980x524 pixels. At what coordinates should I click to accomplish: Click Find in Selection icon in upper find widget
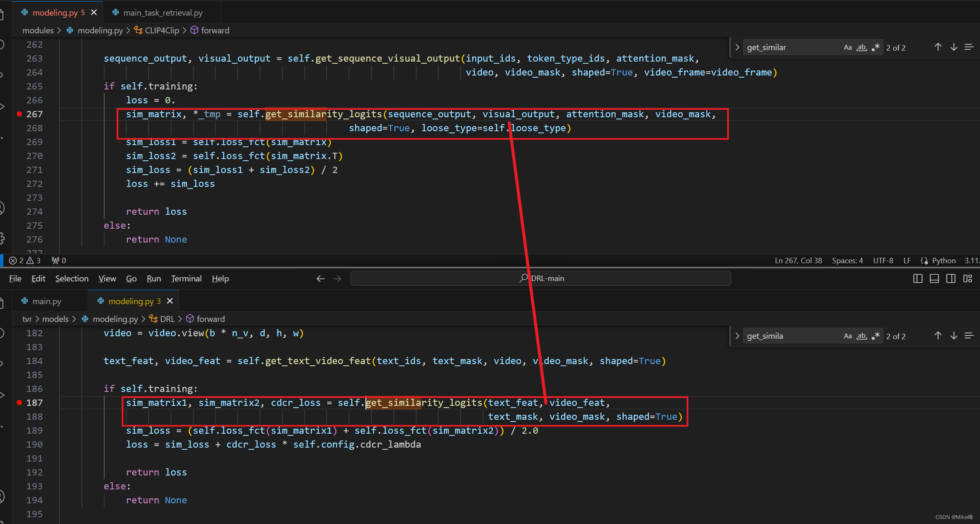pos(969,47)
